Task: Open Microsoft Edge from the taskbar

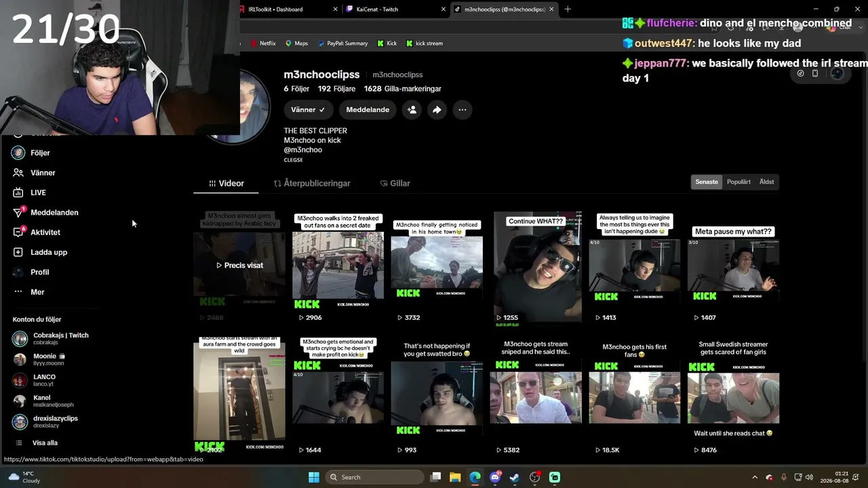Action: 475,477
